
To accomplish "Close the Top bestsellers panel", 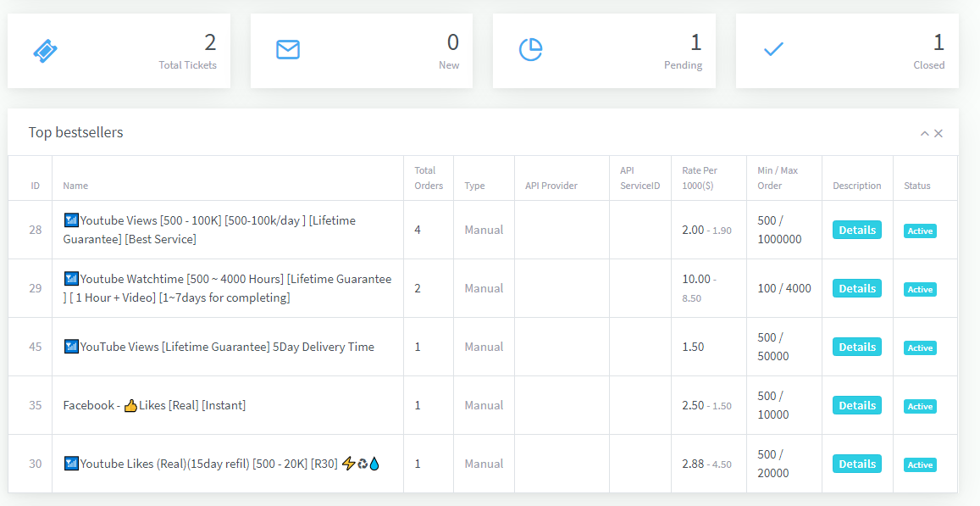I will [938, 134].
